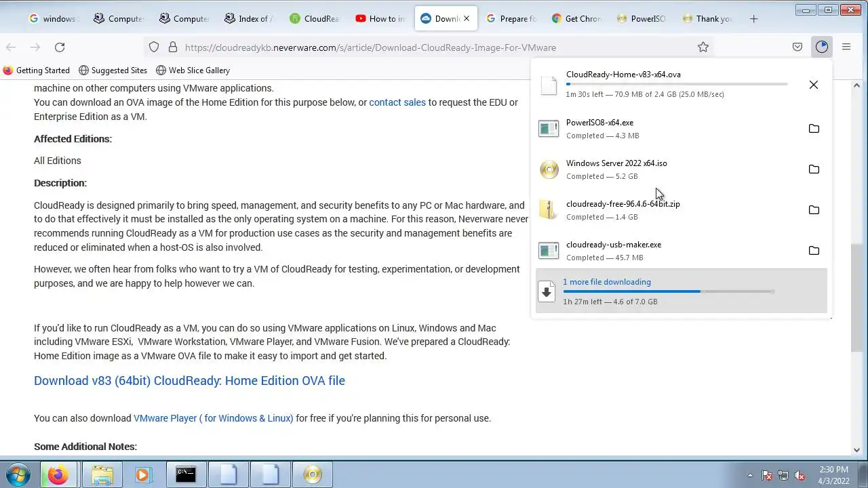Click the site security padlock icon

pyautogui.click(x=172, y=47)
